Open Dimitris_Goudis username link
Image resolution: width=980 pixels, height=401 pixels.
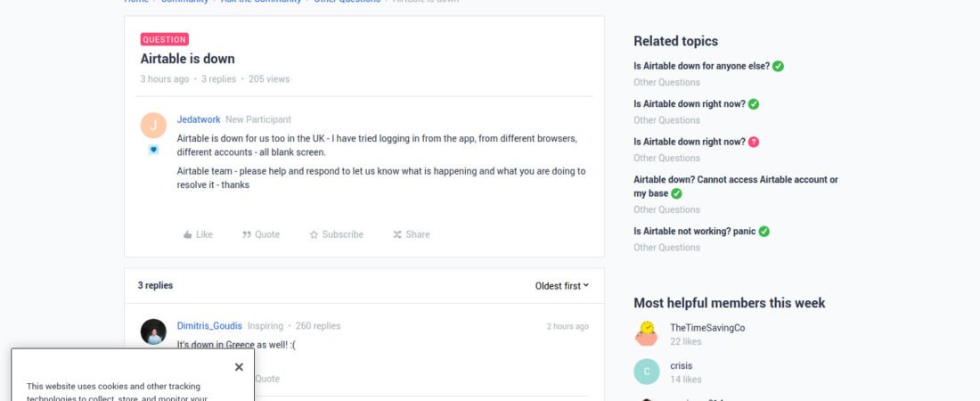(x=209, y=326)
